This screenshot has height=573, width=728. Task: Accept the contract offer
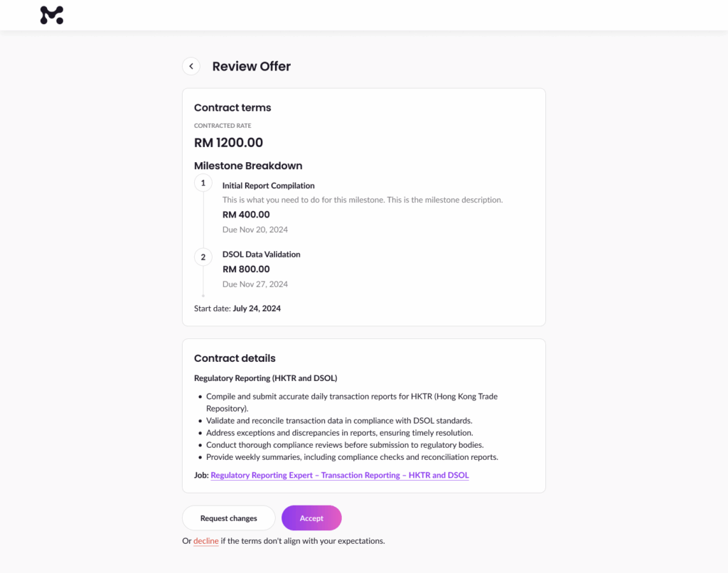click(x=311, y=518)
